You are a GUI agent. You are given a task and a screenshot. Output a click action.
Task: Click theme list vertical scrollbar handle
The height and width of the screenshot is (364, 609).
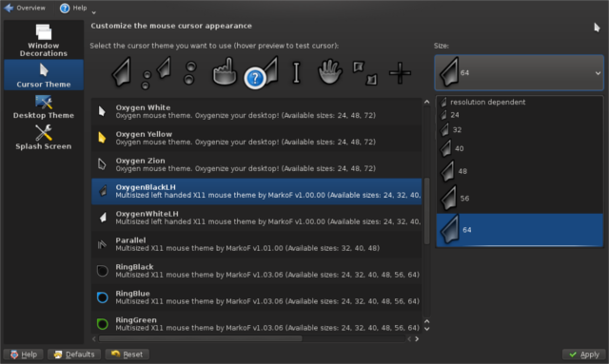tap(427, 210)
